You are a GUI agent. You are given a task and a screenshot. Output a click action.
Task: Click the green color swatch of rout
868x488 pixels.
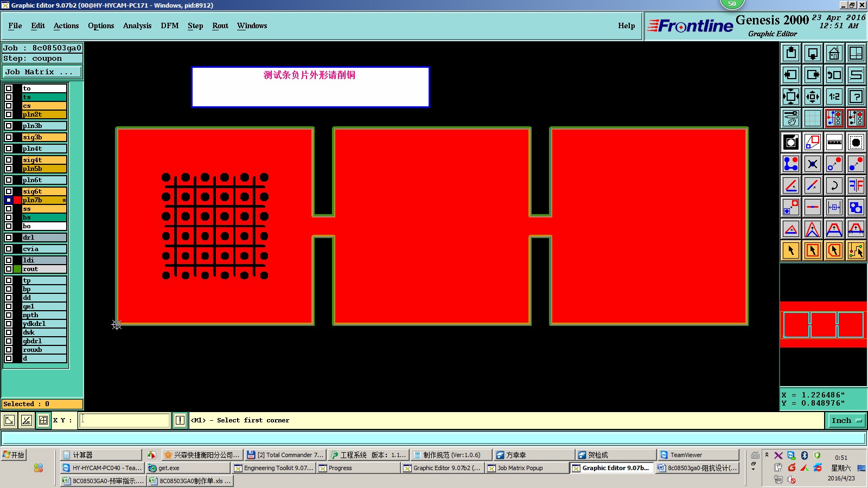[x=17, y=269]
